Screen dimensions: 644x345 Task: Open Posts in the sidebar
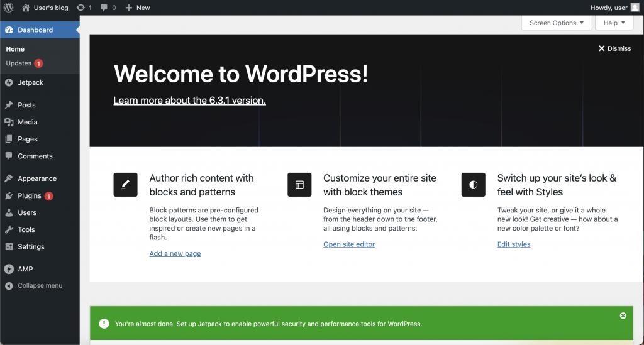point(26,105)
